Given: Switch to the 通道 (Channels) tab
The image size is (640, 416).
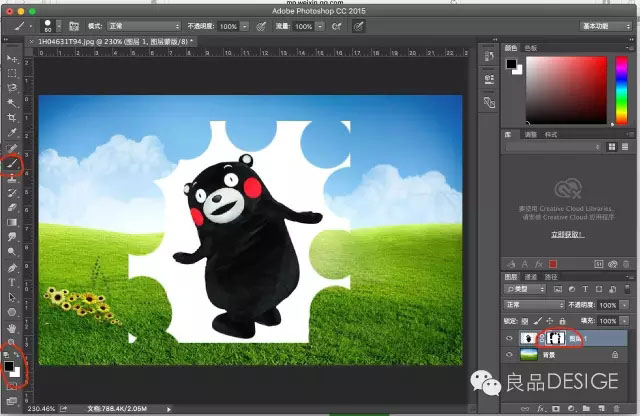Looking at the screenshot, I should click(x=531, y=275).
